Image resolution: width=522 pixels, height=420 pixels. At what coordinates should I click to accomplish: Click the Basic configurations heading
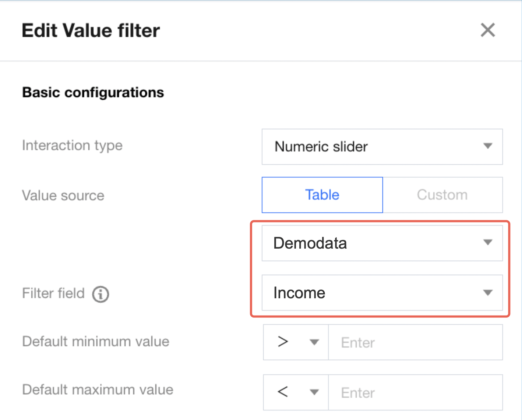(93, 92)
